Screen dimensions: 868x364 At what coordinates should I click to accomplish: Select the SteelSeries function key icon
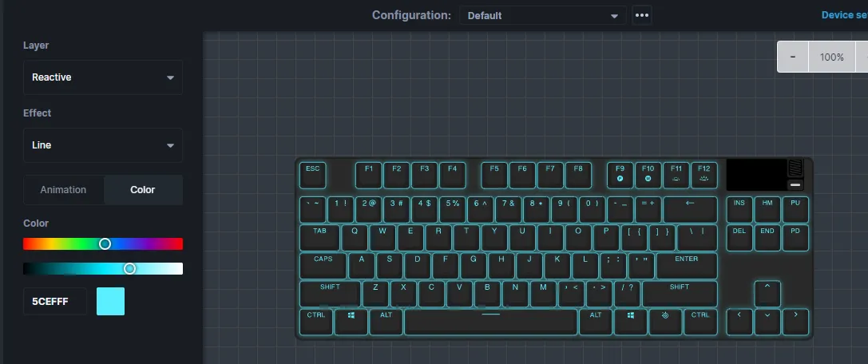[665, 322]
